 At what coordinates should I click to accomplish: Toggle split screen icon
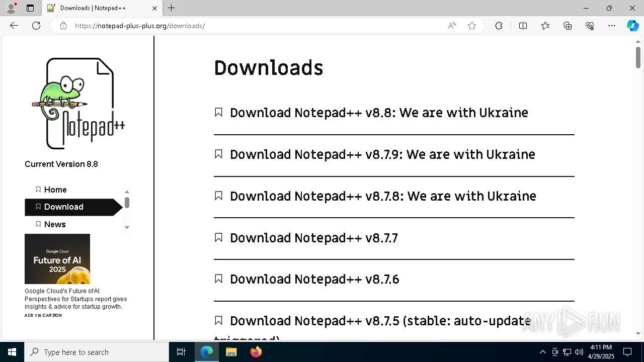[x=523, y=26]
